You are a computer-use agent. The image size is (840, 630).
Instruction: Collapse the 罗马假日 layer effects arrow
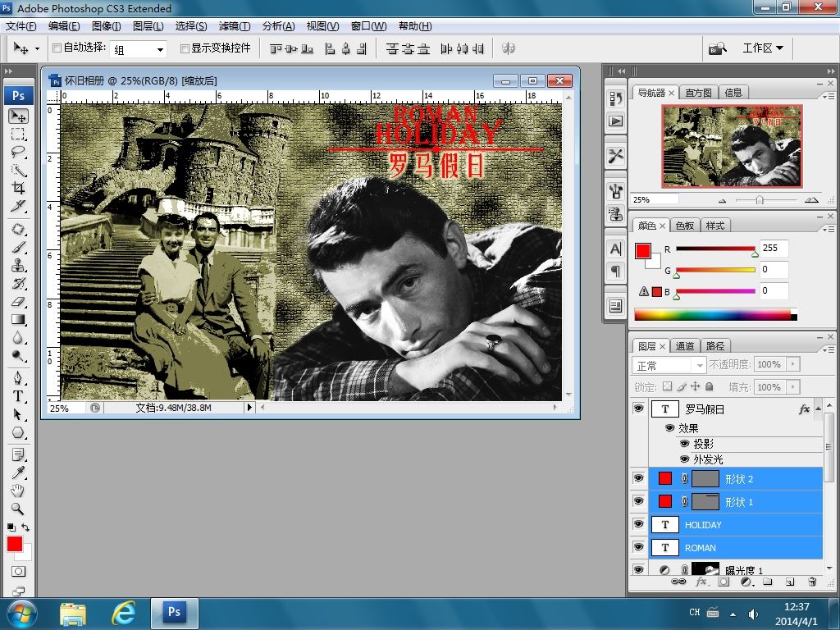click(818, 409)
